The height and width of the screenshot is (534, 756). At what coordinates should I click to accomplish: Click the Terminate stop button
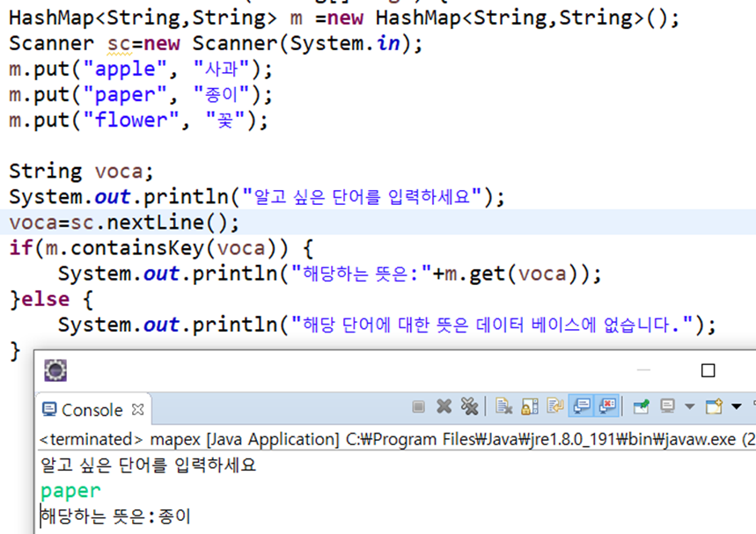click(419, 406)
